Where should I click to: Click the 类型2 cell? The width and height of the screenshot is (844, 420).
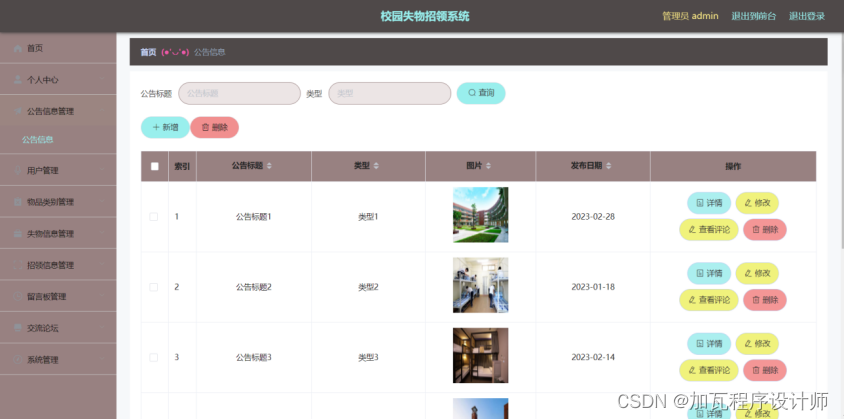(368, 287)
